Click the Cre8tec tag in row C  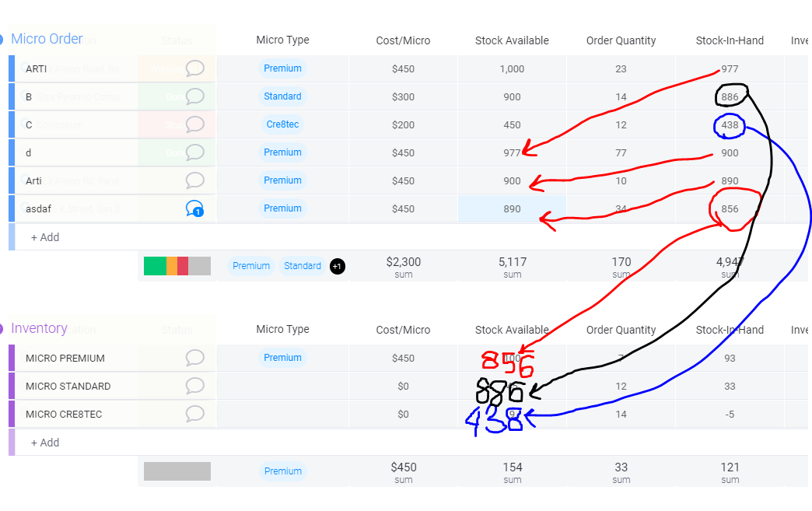coord(283,124)
